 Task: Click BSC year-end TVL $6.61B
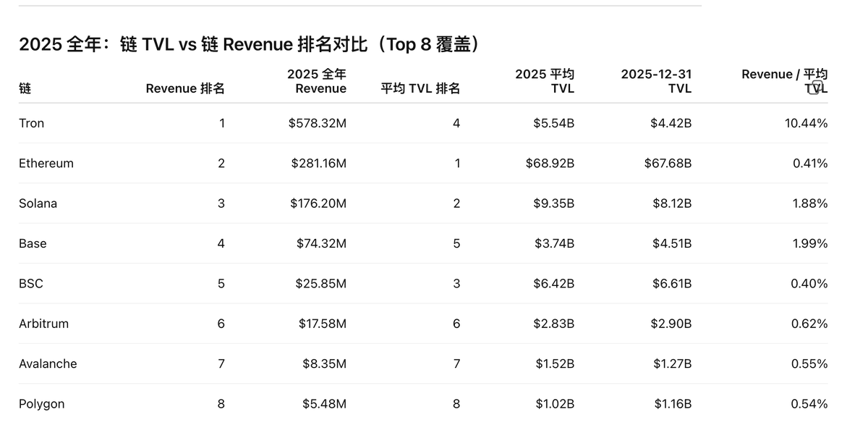672,283
